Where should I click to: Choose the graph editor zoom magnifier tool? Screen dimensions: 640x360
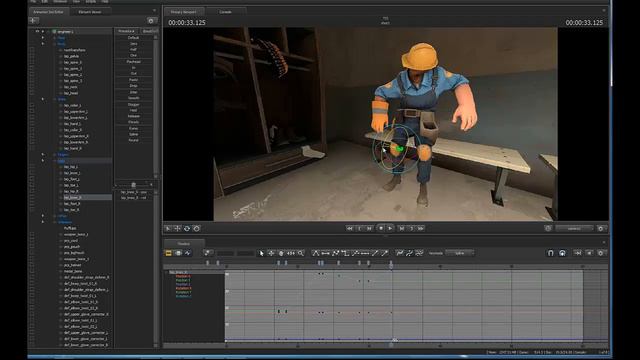(301, 253)
